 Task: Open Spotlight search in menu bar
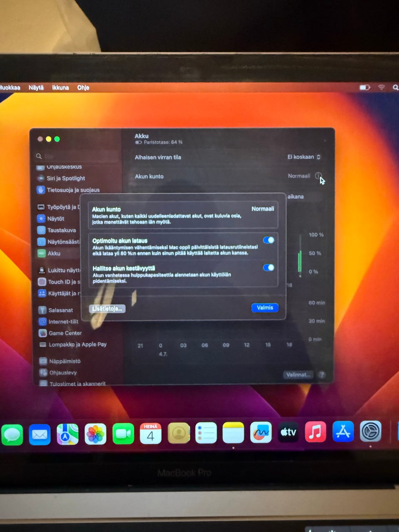395,87
